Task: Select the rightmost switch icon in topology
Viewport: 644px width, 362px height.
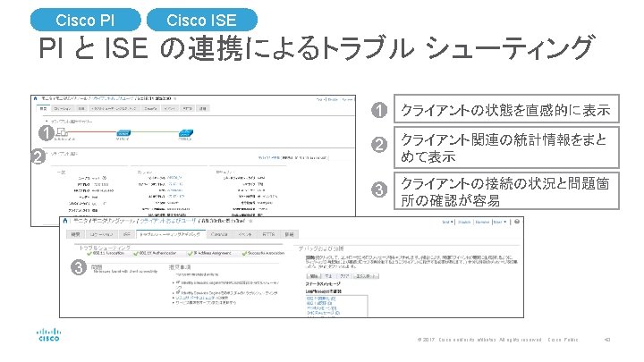Action: click(x=186, y=132)
